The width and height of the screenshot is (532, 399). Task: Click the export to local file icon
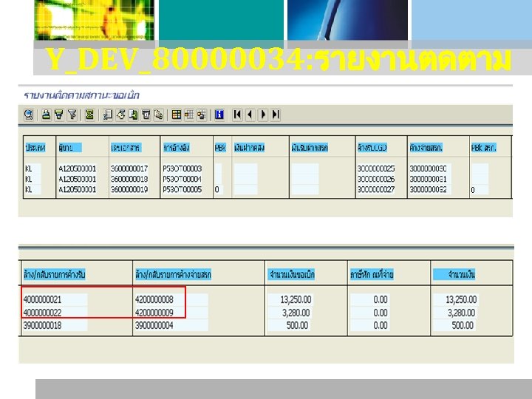pos(133,115)
